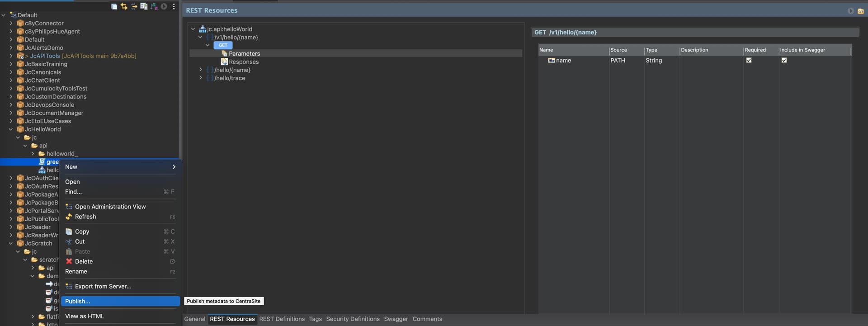
Task: Click the Name column header
Action: pos(573,50)
